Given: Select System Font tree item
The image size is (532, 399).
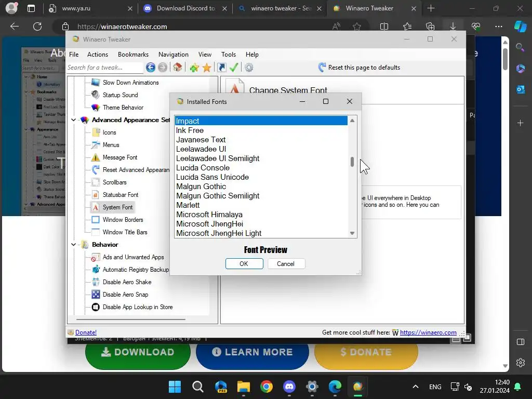Looking at the screenshot, I should pos(117,207).
